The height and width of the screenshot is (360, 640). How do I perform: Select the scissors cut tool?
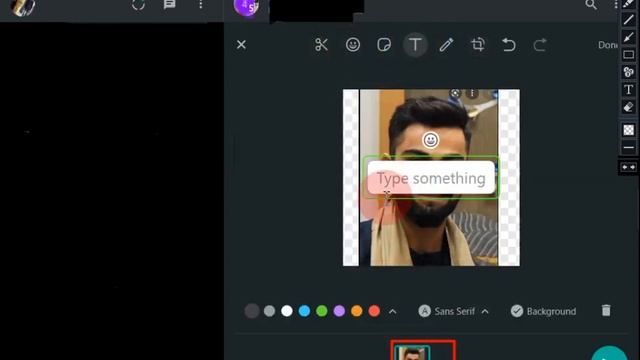coord(321,44)
